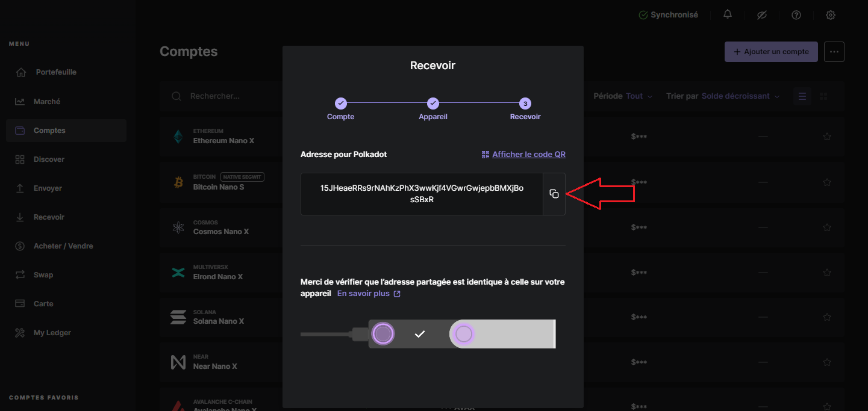This screenshot has height=411, width=868.
Task: Toggle discreet mode eye icon
Action: (x=762, y=15)
